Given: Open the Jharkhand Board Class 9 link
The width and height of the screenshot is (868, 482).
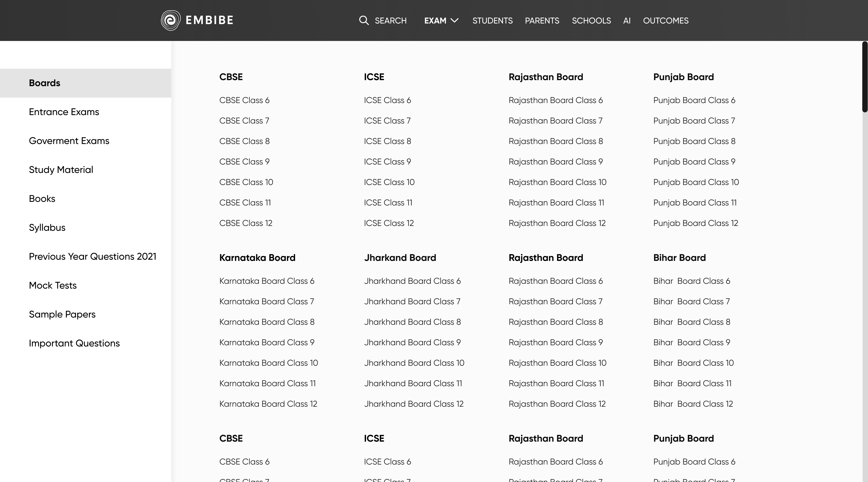Looking at the screenshot, I should (412, 343).
